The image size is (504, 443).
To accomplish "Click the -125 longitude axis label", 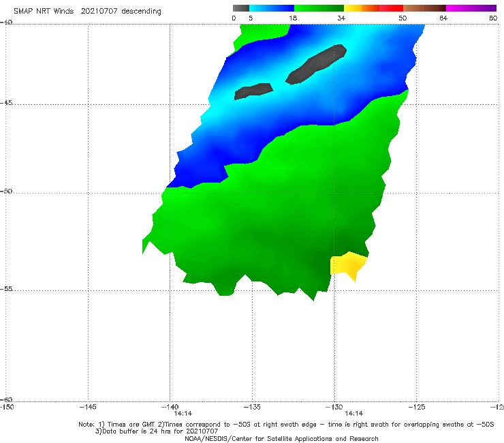I will tap(417, 407).
